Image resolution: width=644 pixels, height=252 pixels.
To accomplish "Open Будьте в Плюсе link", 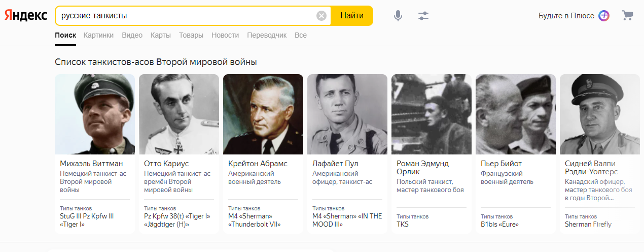I will pos(566,16).
